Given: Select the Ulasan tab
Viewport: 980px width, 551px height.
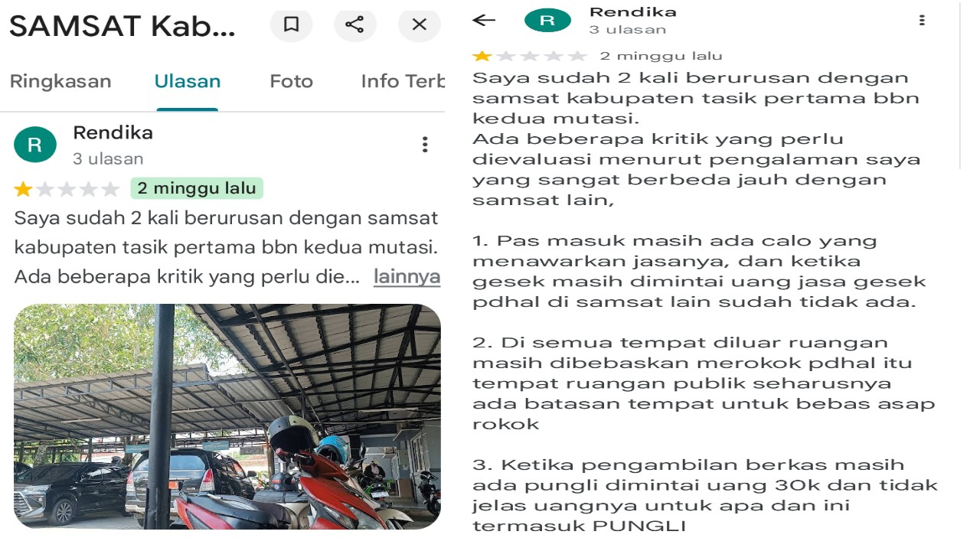Looking at the screenshot, I should pos(188,81).
